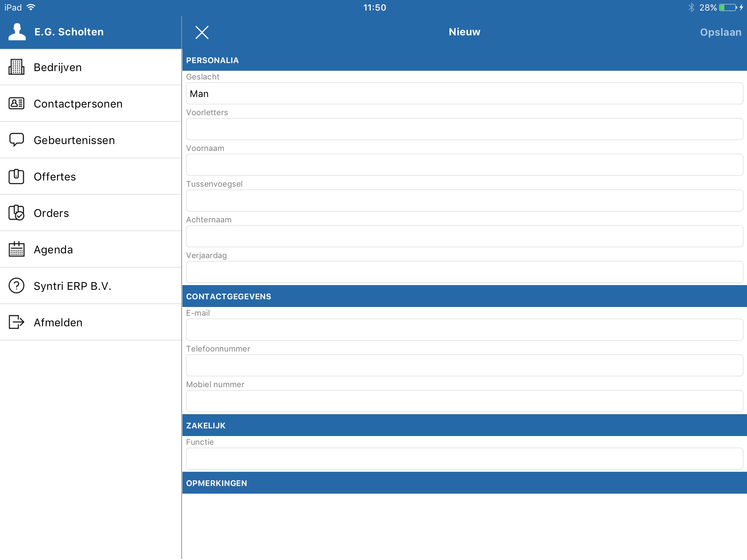This screenshot has width=747, height=560.
Task: Click the Contactpersonen card icon
Action: tap(16, 104)
